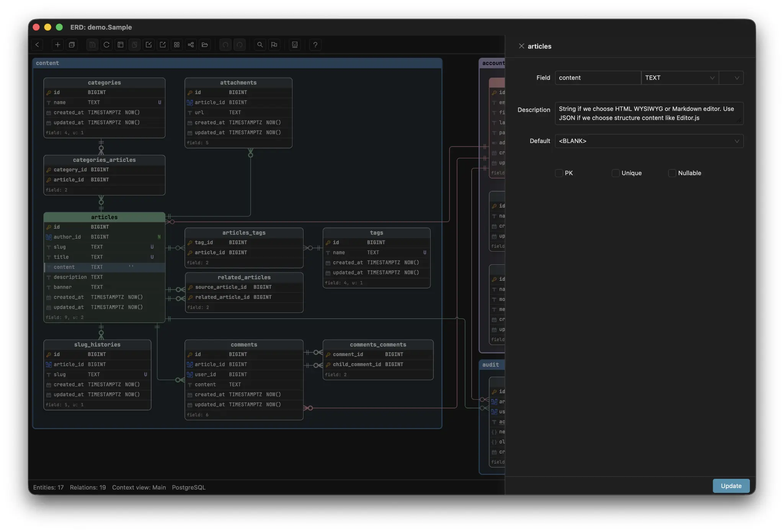Select the tags table header
Viewport: 784px width, 532px height.
[377, 233]
